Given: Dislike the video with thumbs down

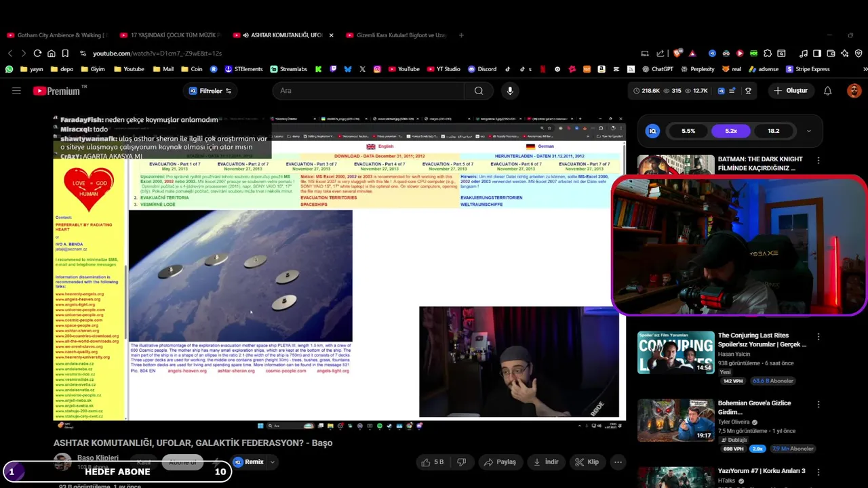Looking at the screenshot, I should pyautogui.click(x=462, y=462).
